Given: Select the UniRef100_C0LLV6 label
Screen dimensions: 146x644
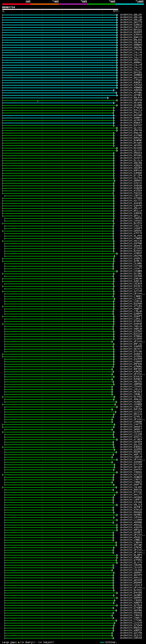Looking at the screenshot, I should 131,52.
